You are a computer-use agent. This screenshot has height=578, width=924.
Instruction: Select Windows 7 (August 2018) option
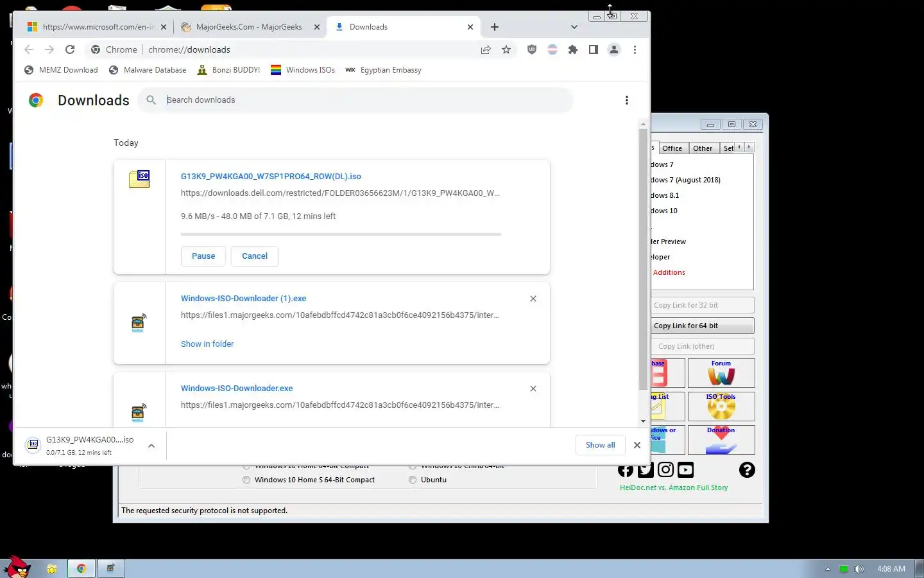pyautogui.click(x=685, y=180)
